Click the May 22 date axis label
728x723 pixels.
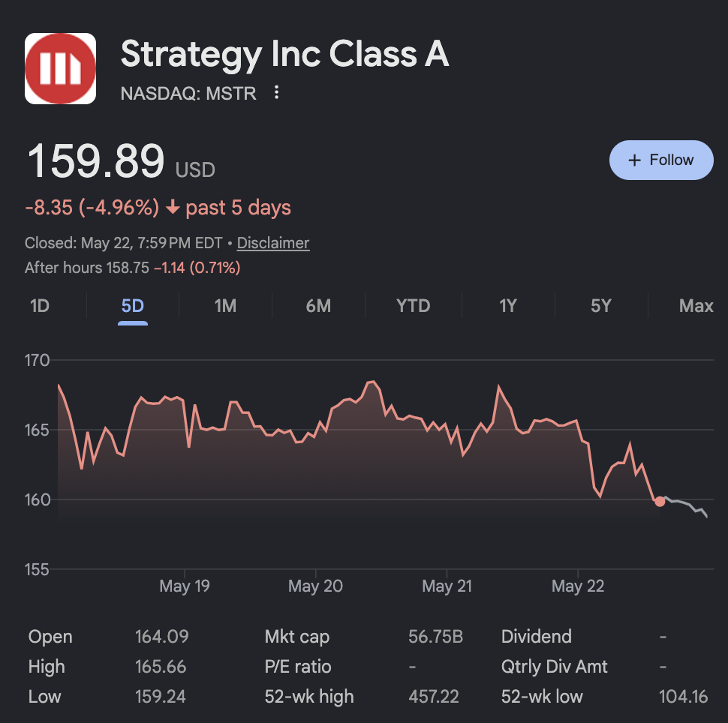[x=578, y=586]
